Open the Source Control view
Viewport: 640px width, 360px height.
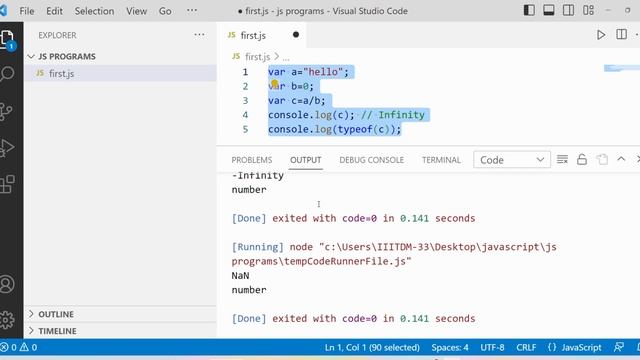pos(6,111)
